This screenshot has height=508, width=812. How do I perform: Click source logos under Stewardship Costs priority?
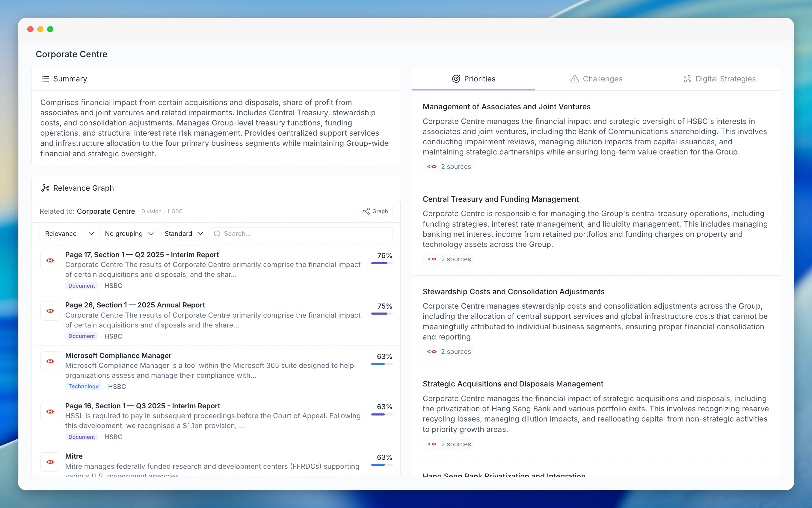tap(432, 351)
